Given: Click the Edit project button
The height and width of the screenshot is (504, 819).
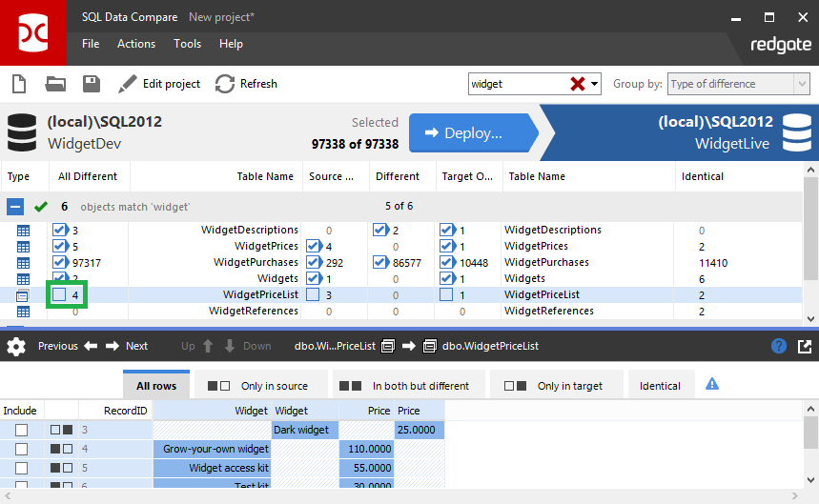Looking at the screenshot, I should [159, 84].
